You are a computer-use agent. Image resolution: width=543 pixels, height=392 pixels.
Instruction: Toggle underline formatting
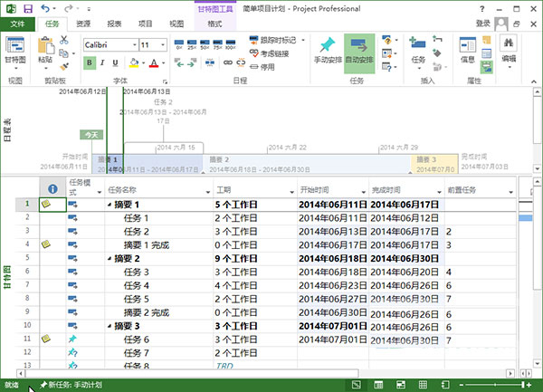click(115, 62)
